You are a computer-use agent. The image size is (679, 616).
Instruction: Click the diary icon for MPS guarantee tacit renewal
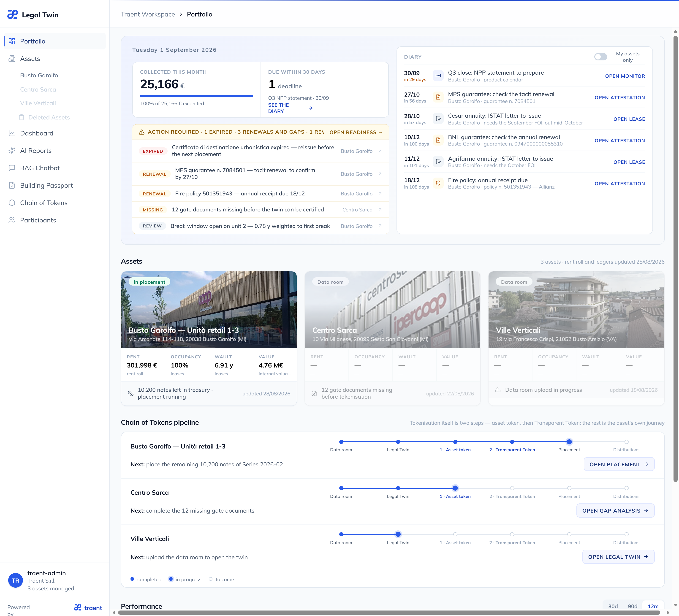[x=438, y=97]
